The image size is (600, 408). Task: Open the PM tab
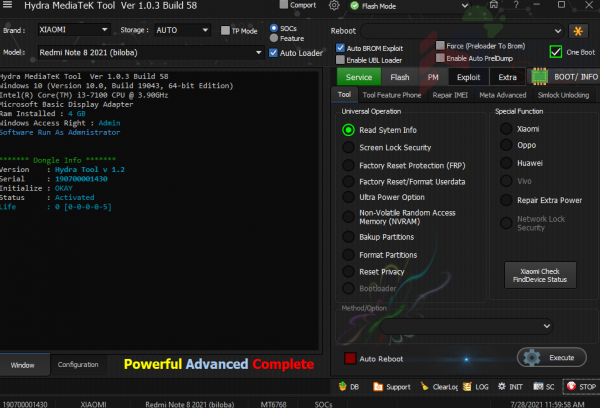433,77
